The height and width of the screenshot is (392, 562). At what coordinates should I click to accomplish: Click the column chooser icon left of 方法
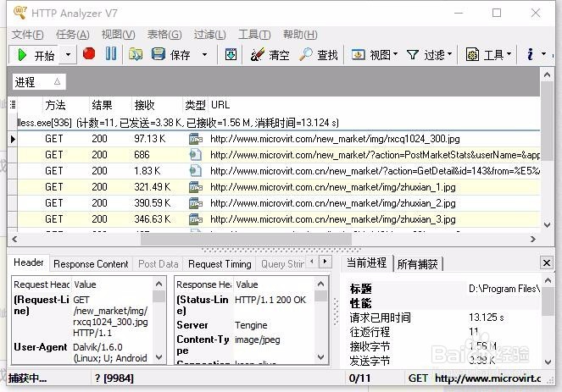(13, 105)
